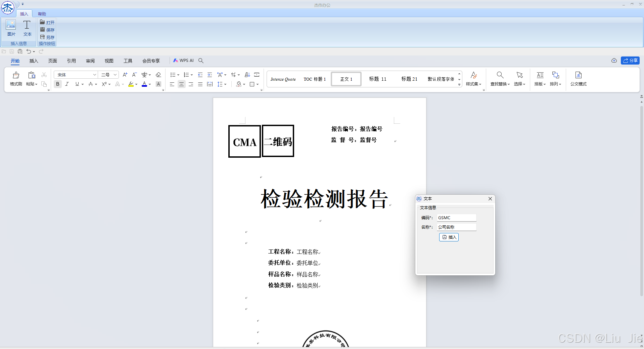Toggle bulleted list button
The height and width of the screenshot is (349, 644).
[173, 75]
